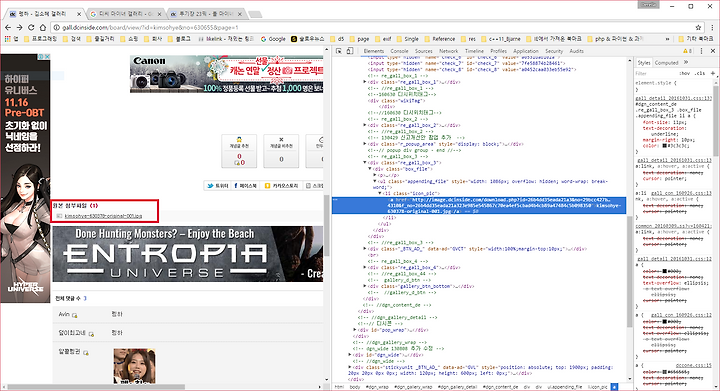The width and height of the screenshot is (720, 391).
Task: Open the Profiles tab
Action: tap(498, 51)
